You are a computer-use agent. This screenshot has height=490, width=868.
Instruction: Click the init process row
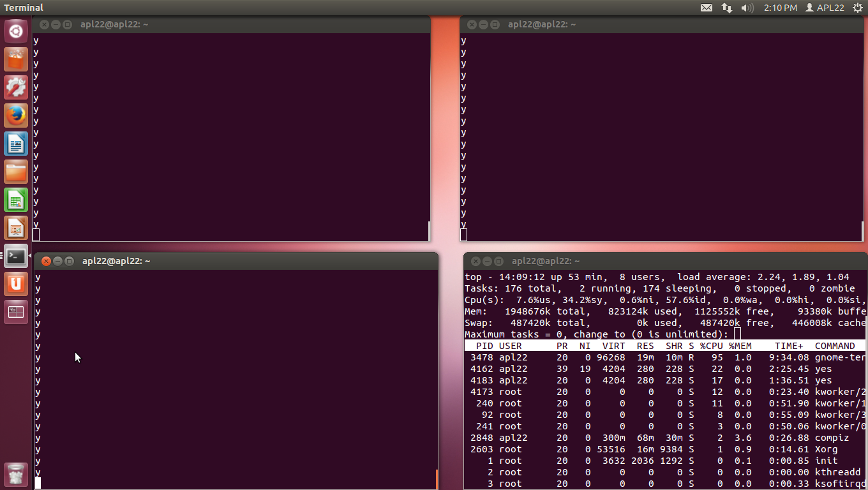point(666,461)
